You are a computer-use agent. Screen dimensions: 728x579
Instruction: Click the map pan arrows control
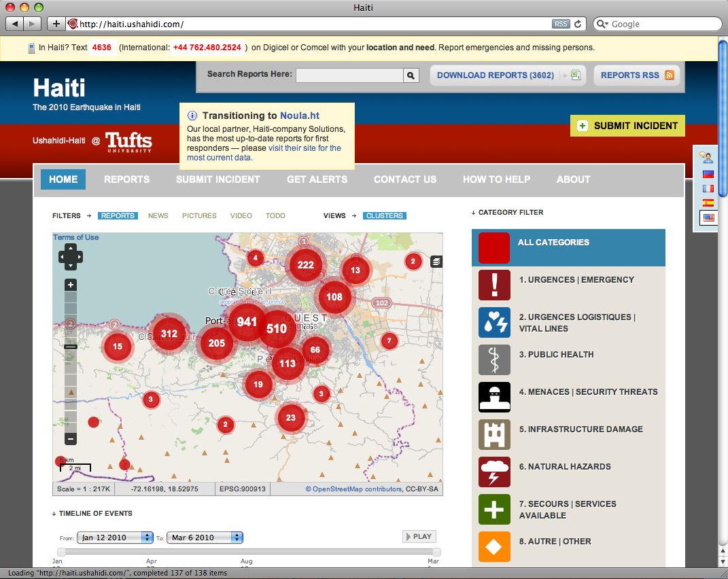[71, 257]
